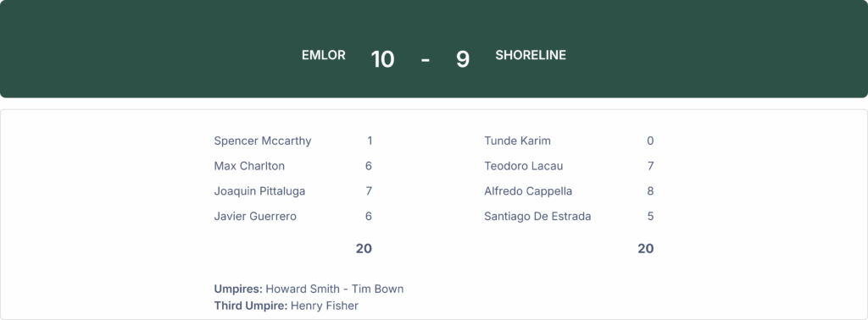868x320 pixels.
Task: Click Shoreline's total handicap 20
Action: coord(645,249)
